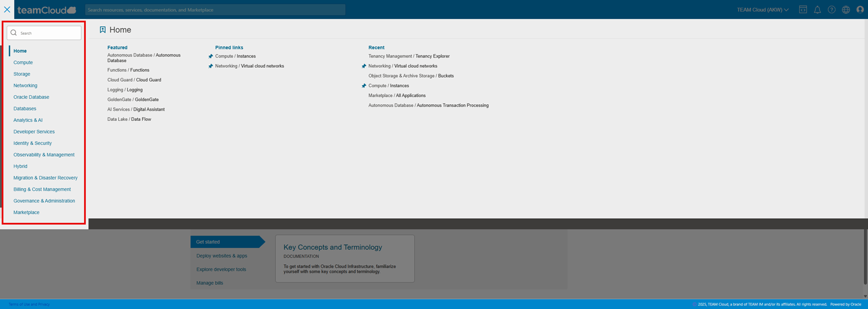The height and width of the screenshot is (309, 868).
Task: Click the magnifier icon in the menu search box
Action: (14, 33)
